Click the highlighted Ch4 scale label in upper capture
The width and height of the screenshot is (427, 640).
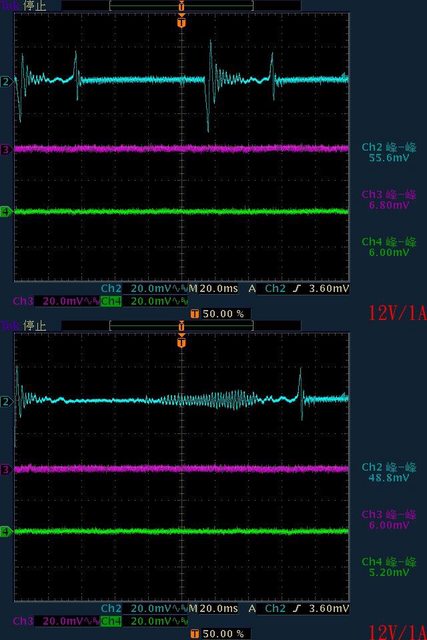pyautogui.click(x=111, y=301)
